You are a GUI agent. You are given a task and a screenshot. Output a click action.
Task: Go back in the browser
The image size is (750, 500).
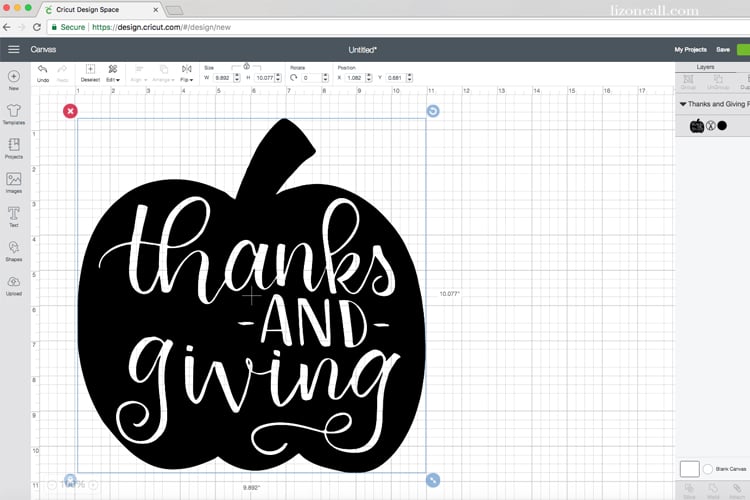[x=7, y=27]
